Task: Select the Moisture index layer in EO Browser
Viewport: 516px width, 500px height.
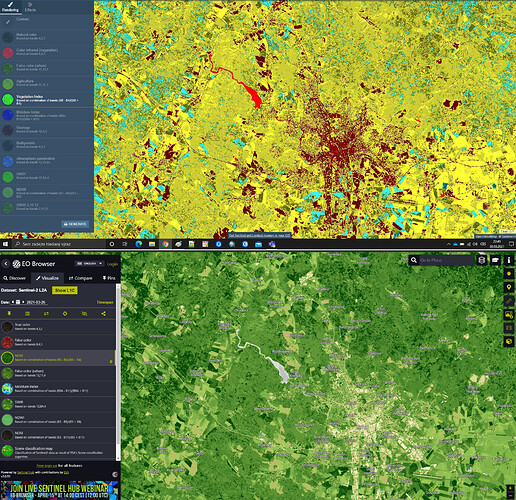Action: pyautogui.click(x=58, y=388)
